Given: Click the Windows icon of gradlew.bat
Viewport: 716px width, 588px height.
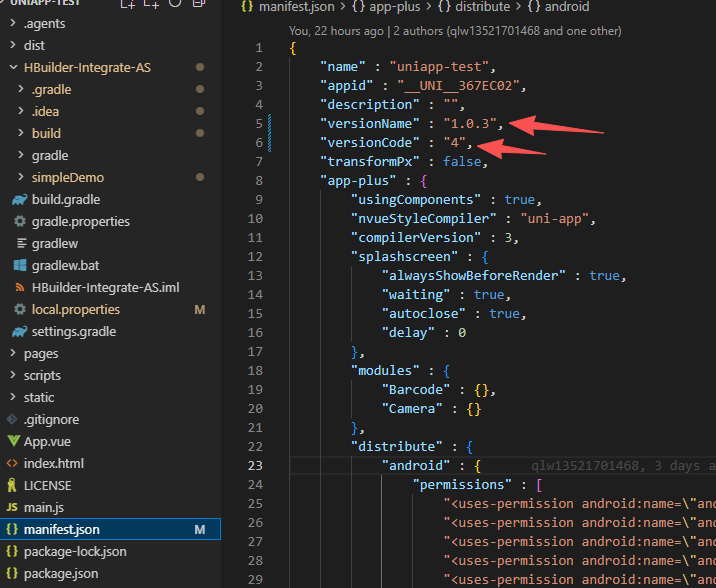Looking at the screenshot, I should [20, 265].
